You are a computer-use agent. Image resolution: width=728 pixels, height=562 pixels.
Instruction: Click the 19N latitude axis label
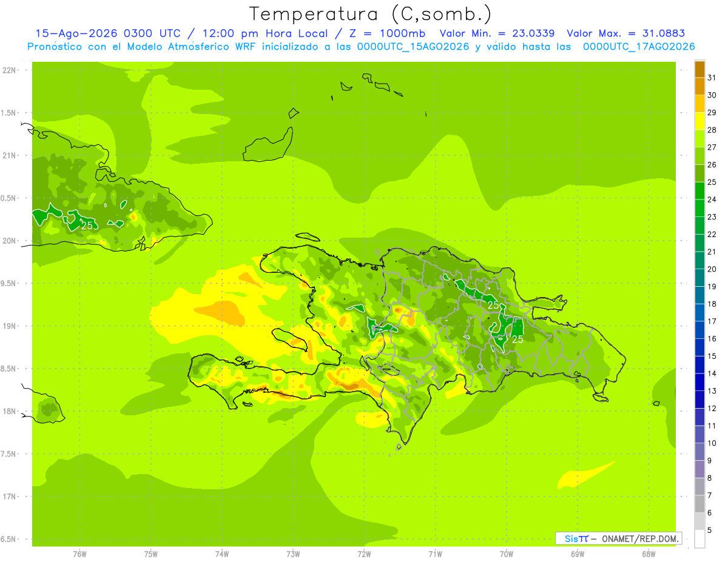[x=9, y=326]
